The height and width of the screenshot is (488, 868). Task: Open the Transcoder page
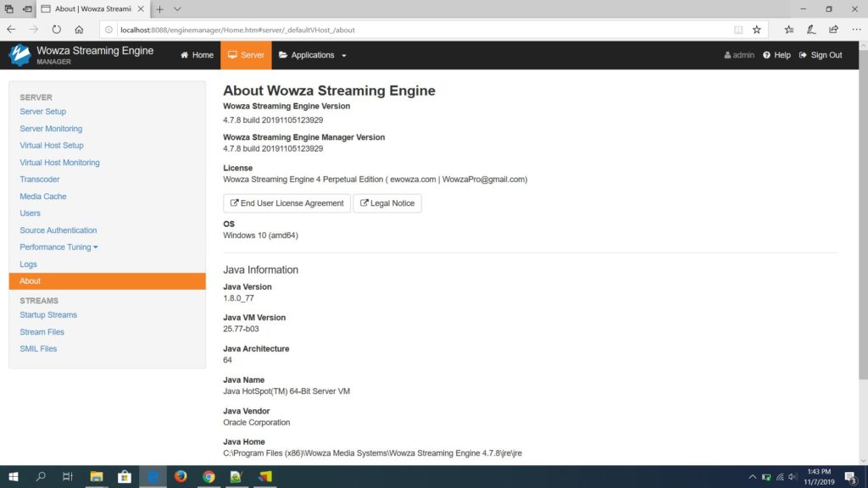coord(39,180)
